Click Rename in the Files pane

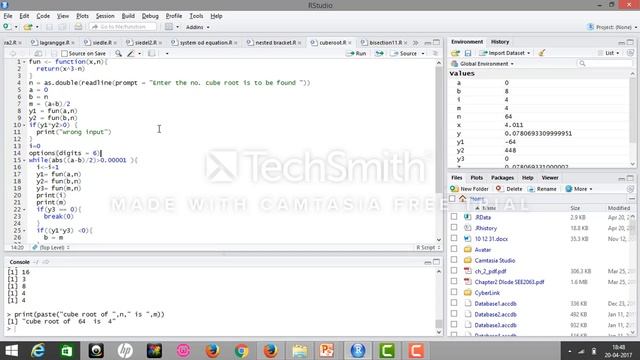(542, 189)
